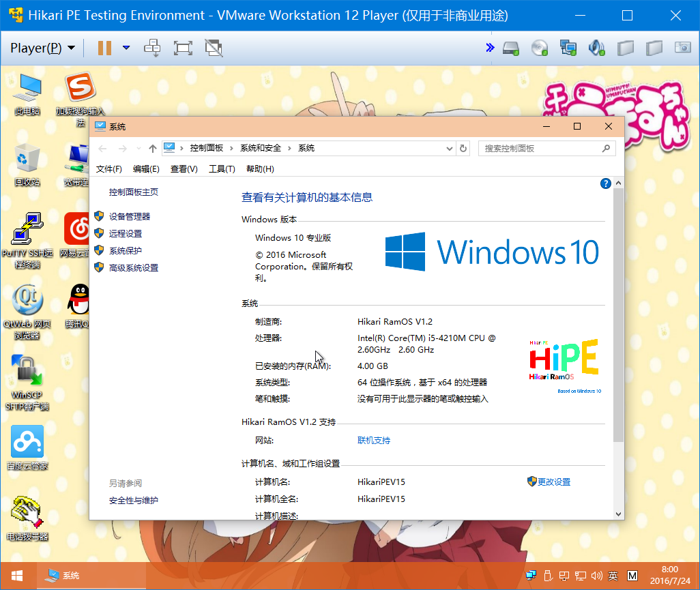Click 更改设置 for computer name
Screen dimensions: 700x590
point(553,482)
